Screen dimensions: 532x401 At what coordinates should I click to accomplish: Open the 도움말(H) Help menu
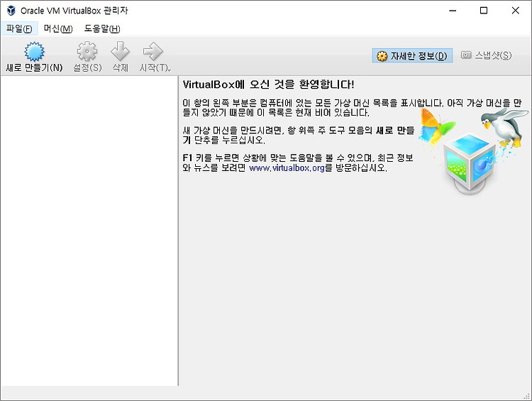pyautogui.click(x=102, y=29)
